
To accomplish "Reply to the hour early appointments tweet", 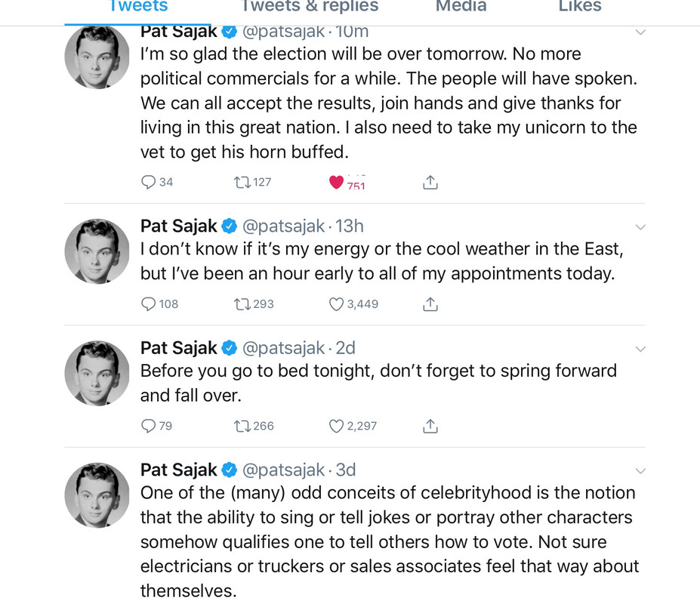I will (x=149, y=304).
